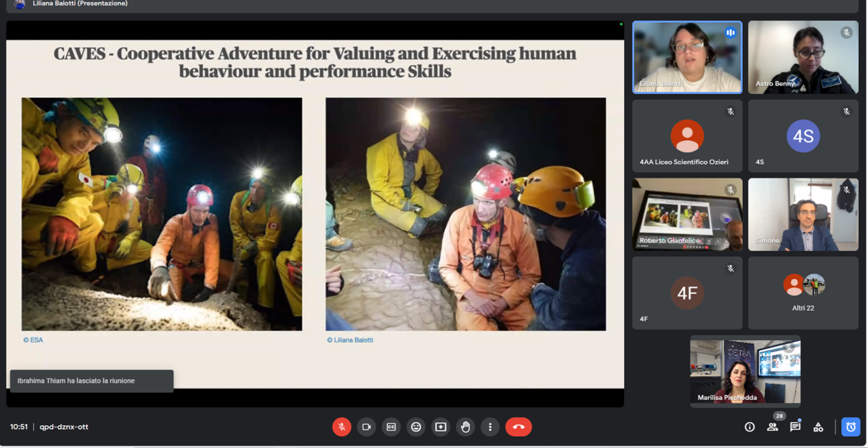The width and height of the screenshot is (868, 448).
Task: Open the three-dot more options menu
Action: [x=490, y=427]
